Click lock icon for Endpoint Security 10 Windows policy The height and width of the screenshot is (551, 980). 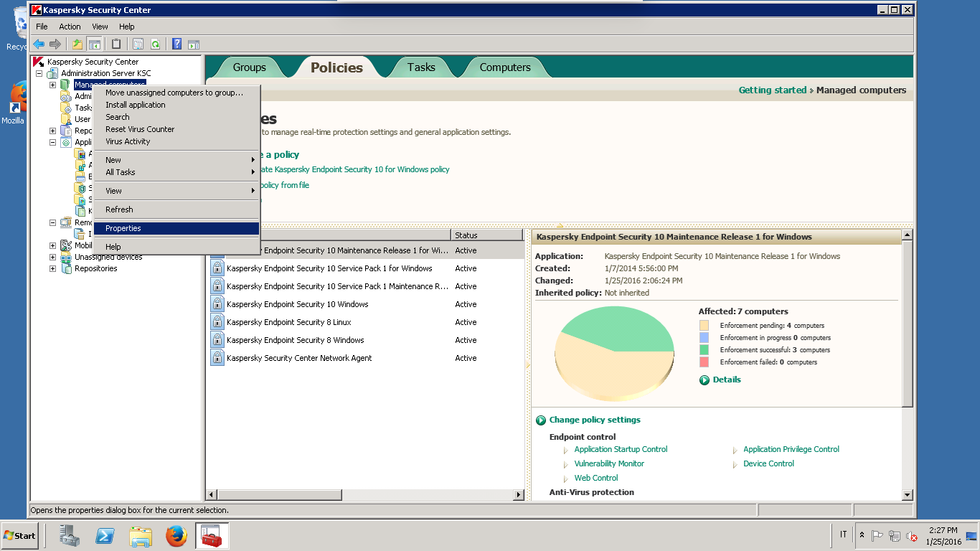click(217, 303)
